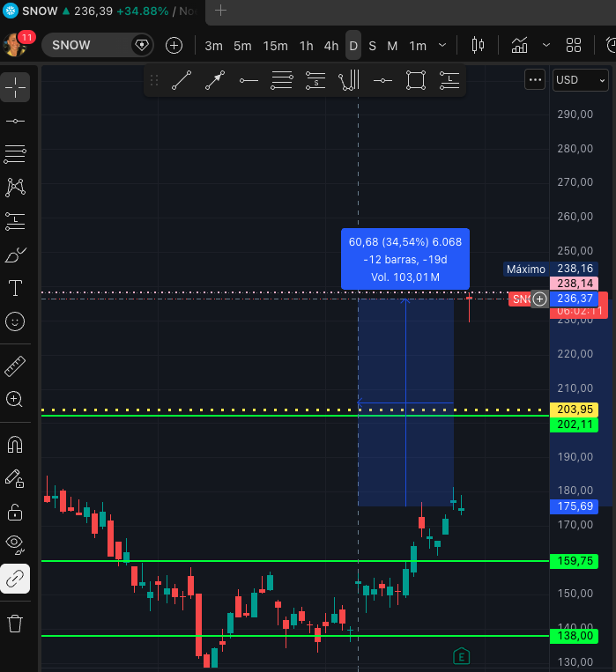Click the 159,75 green price label
The height and width of the screenshot is (672, 616).
(574, 561)
